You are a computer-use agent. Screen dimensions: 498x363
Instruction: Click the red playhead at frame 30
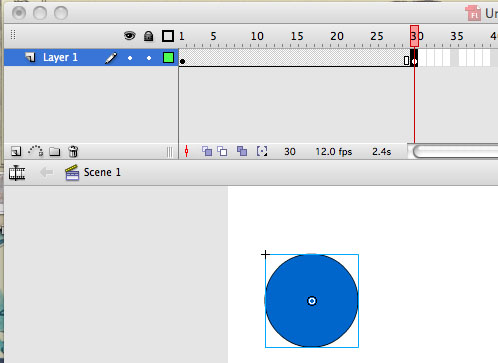click(x=414, y=36)
